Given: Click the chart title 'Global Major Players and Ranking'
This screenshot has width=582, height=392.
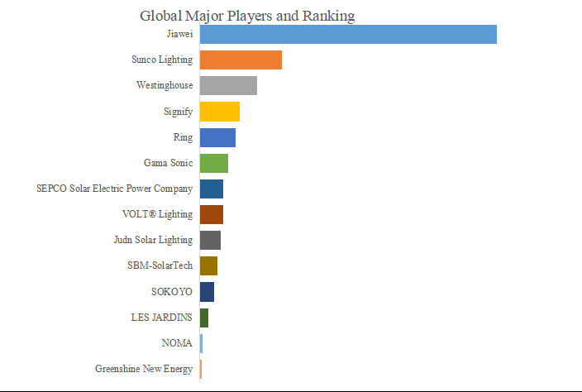Looking at the screenshot, I should [247, 16].
